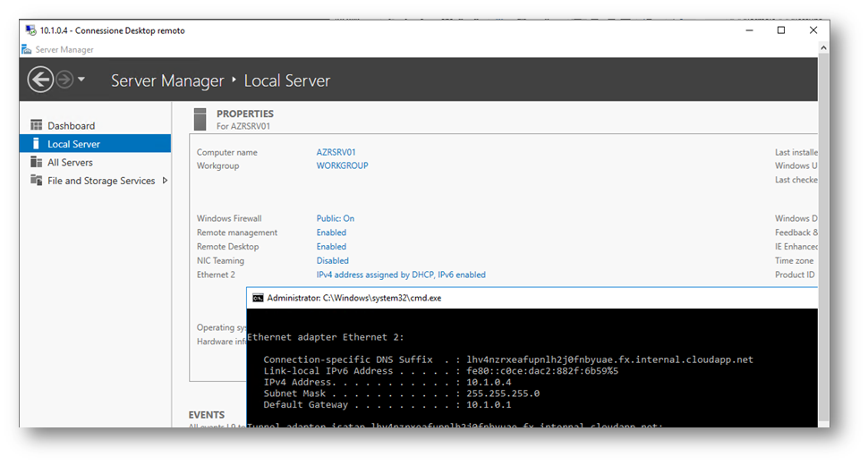Click Windows Firewall 'Public: On' link
868x465 pixels.
click(335, 218)
